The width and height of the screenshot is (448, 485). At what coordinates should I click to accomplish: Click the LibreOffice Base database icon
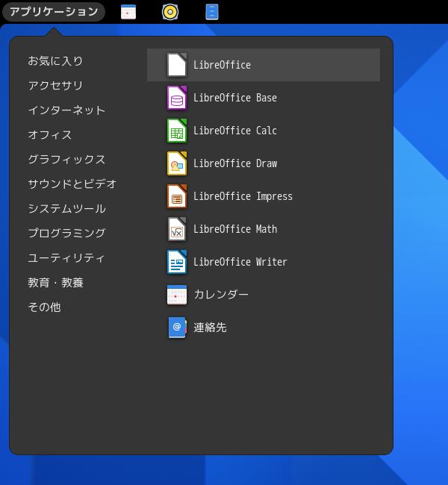click(177, 98)
